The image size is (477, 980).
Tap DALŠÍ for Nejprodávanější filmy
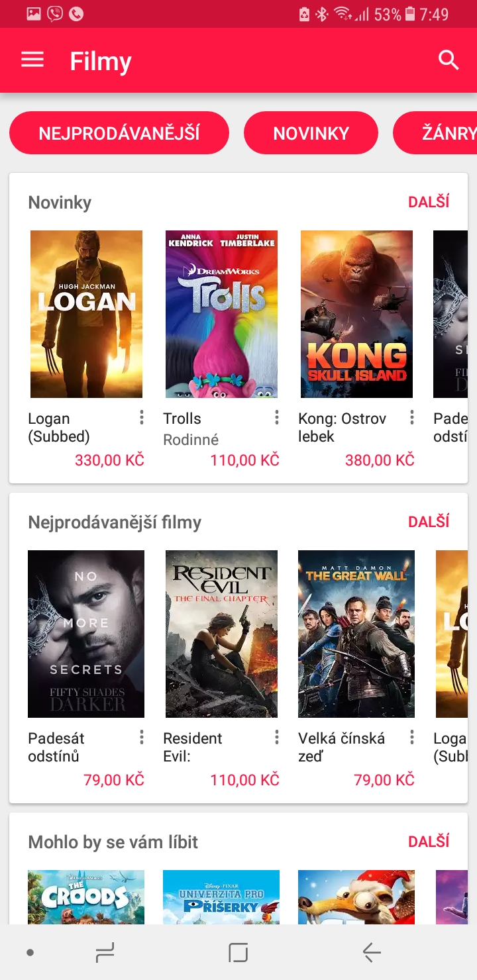(429, 521)
